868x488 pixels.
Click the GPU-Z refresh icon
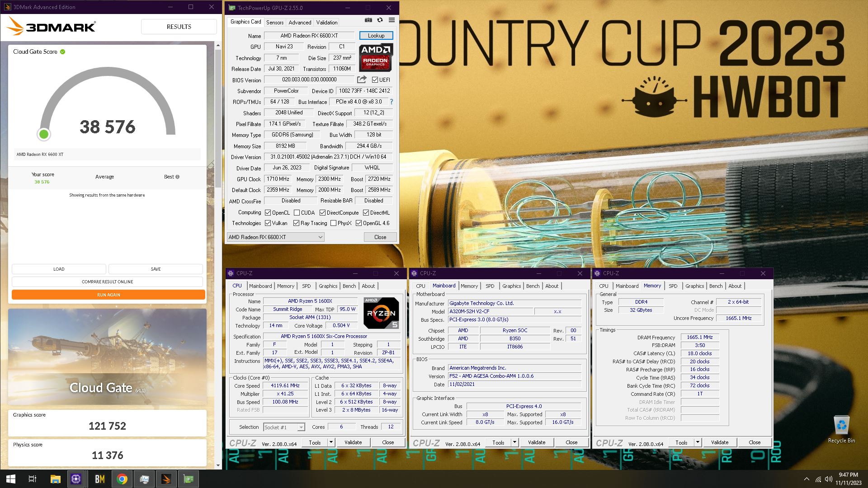[380, 20]
